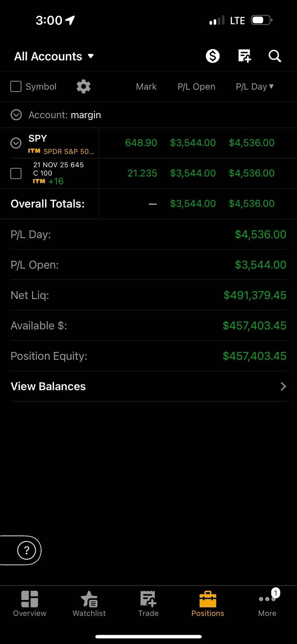297x644 pixels.
Task: Tap the help question mark button
Action: point(26,550)
